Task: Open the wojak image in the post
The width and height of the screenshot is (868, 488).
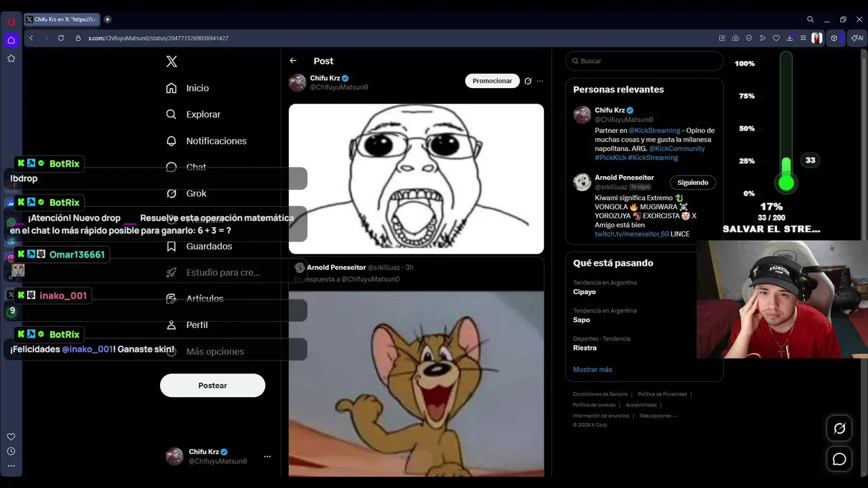Action: pyautogui.click(x=416, y=179)
